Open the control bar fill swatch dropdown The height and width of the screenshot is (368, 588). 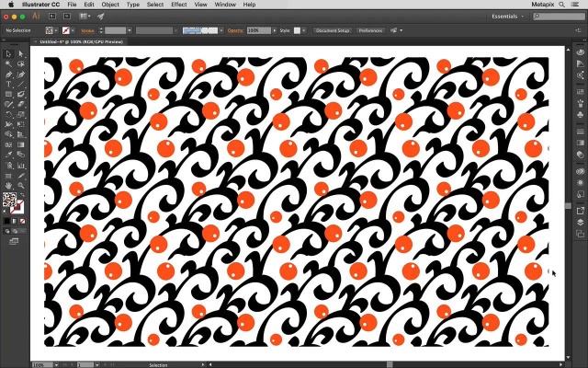56,30
